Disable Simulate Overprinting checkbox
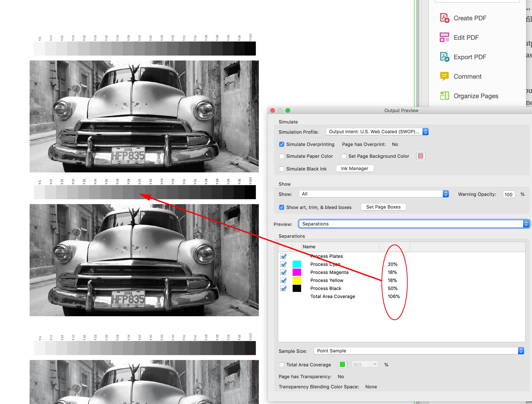This screenshot has width=532, height=404. 281,144
